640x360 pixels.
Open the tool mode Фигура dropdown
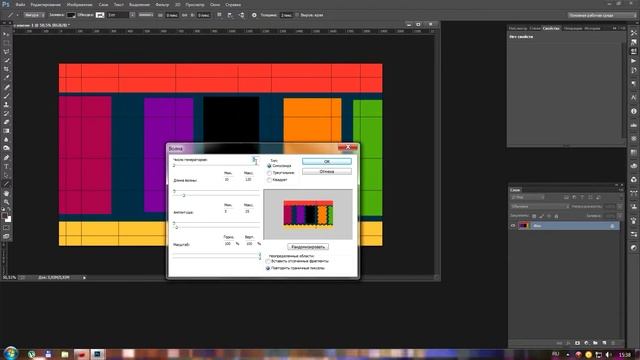click(34, 15)
